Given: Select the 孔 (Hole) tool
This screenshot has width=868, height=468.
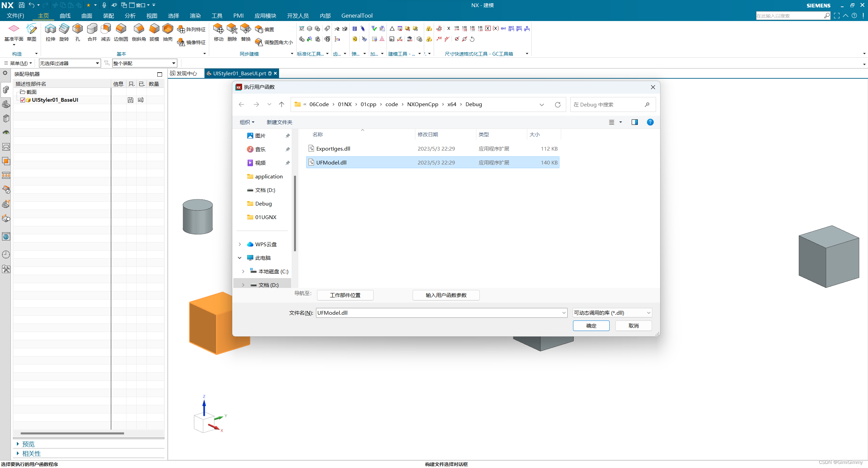Looking at the screenshot, I should [x=78, y=33].
